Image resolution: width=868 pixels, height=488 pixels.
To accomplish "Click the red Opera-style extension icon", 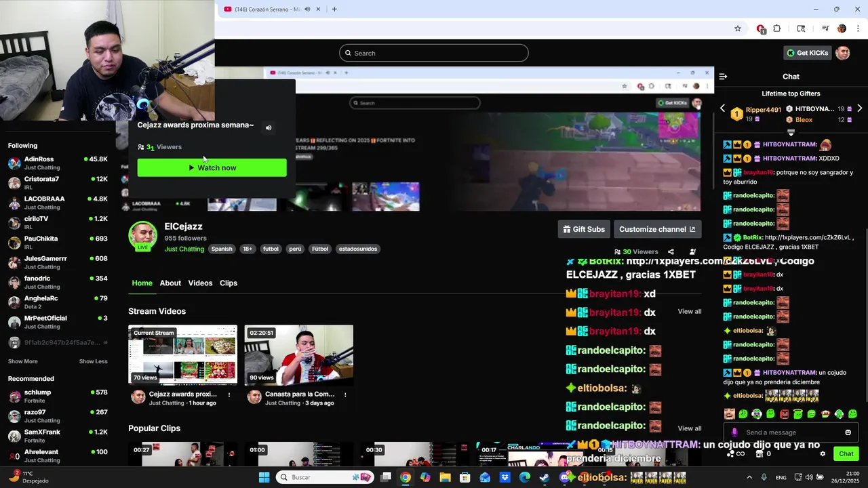I will [x=761, y=28].
